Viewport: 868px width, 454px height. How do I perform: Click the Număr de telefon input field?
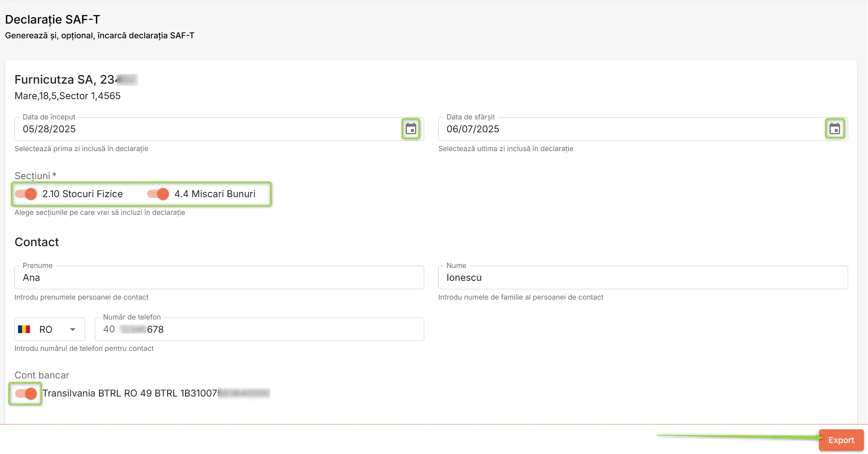pos(259,329)
